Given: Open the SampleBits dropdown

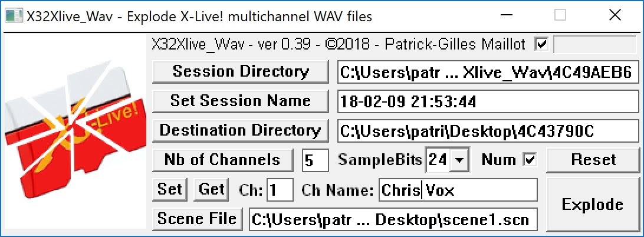Looking at the screenshot, I should point(458,160).
